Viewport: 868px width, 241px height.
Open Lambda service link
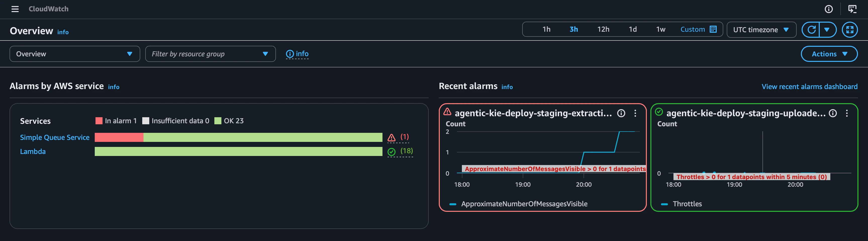click(33, 151)
